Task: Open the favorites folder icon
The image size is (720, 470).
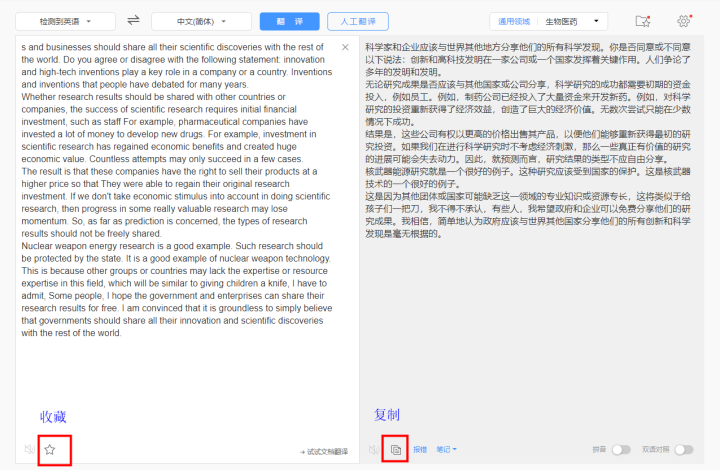Action: pos(643,21)
